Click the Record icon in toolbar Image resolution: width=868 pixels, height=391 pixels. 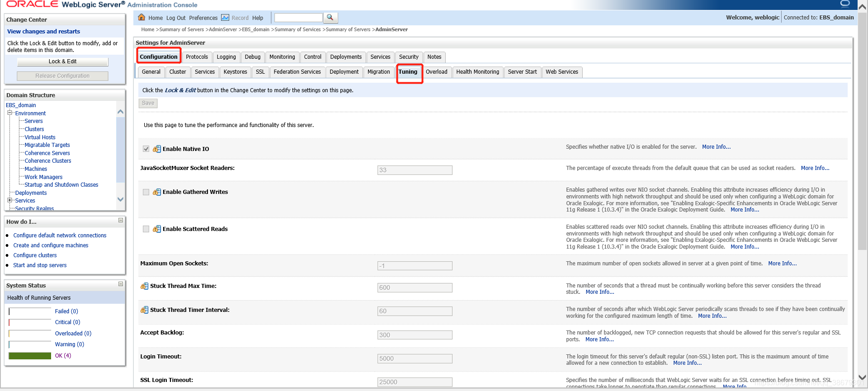pos(225,18)
